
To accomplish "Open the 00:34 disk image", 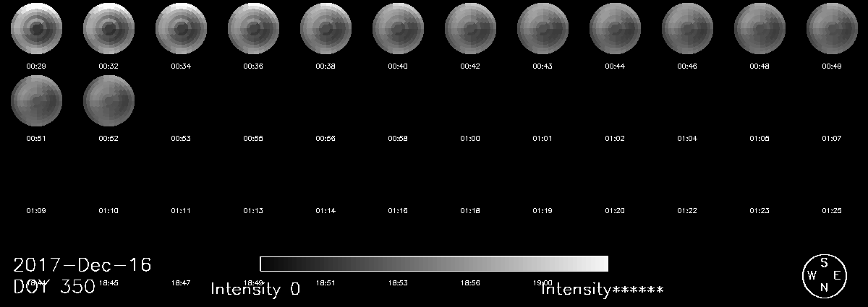I will 181,29.
